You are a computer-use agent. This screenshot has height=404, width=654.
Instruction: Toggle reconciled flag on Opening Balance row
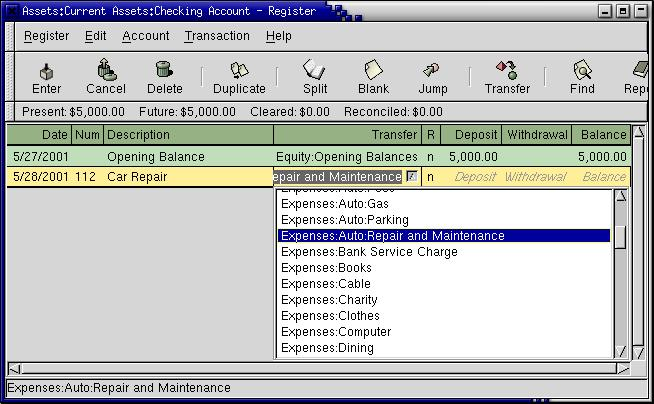tap(431, 157)
